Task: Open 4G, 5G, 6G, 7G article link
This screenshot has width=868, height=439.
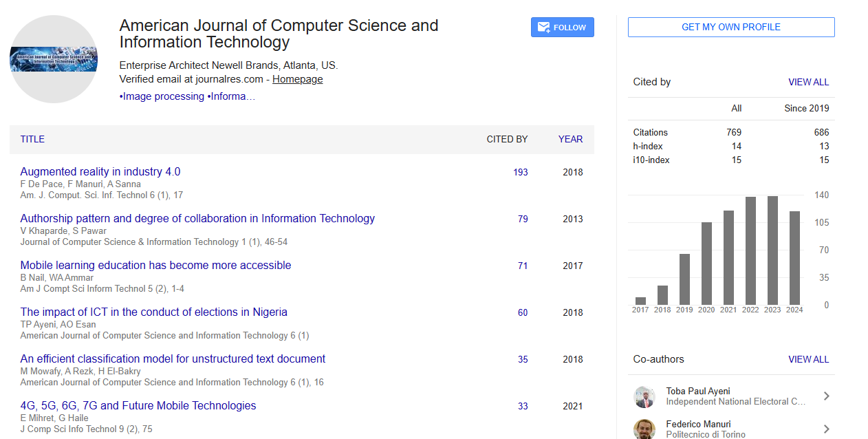Action: [x=138, y=405]
